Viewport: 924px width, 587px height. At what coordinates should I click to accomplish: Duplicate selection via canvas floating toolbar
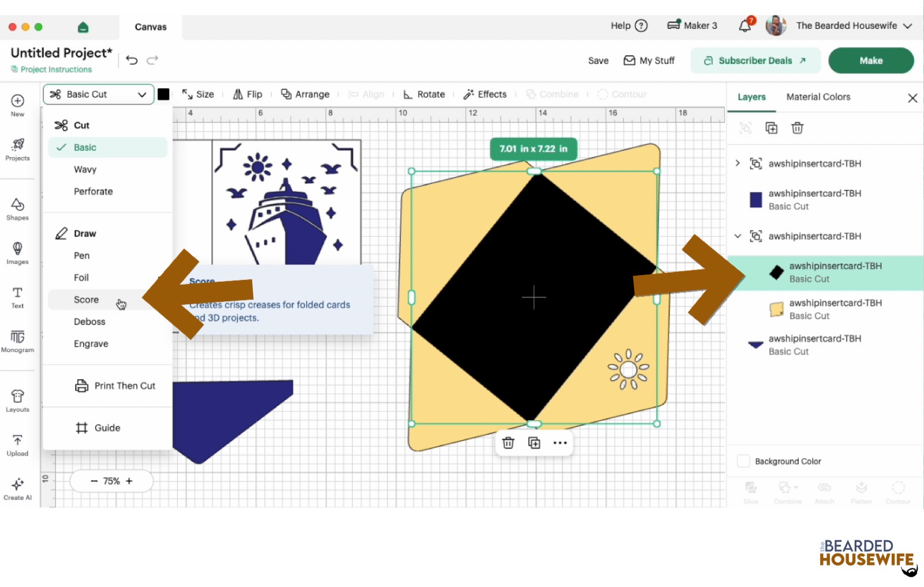(x=534, y=443)
